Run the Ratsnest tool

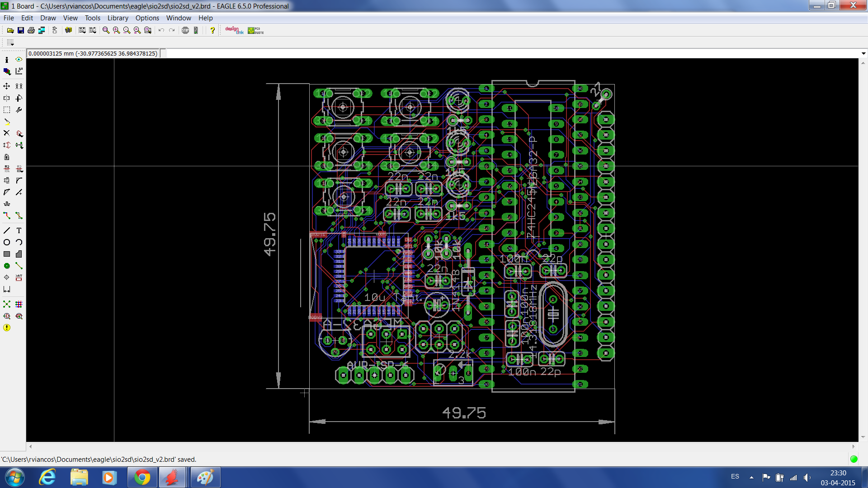(x=7, y=304)
